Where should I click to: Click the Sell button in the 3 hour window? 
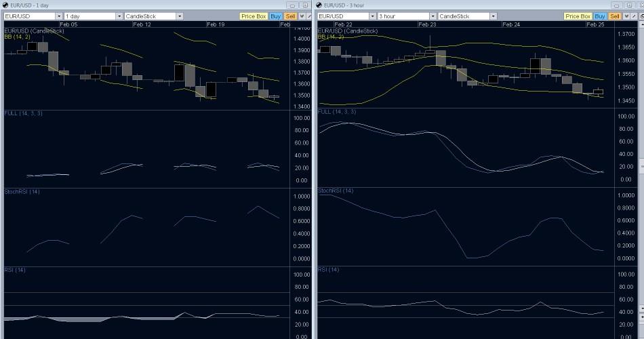[x=615, y=16]
